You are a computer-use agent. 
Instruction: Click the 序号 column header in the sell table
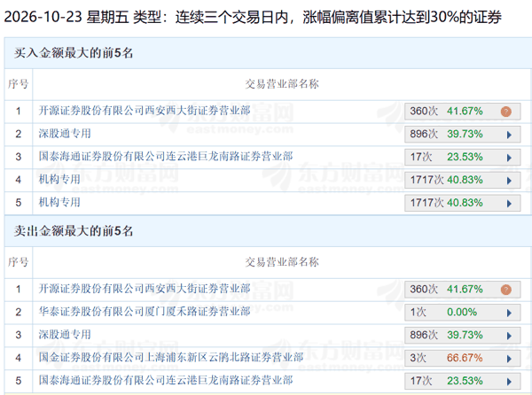(x=19, y=262)
